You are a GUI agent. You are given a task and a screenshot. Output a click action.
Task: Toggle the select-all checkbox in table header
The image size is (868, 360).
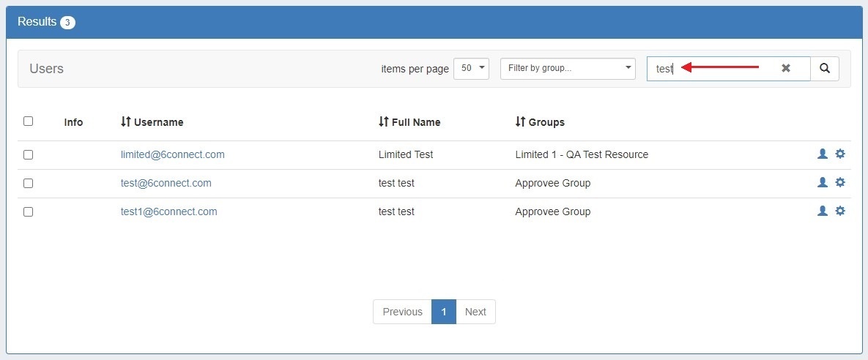[28, 121]
